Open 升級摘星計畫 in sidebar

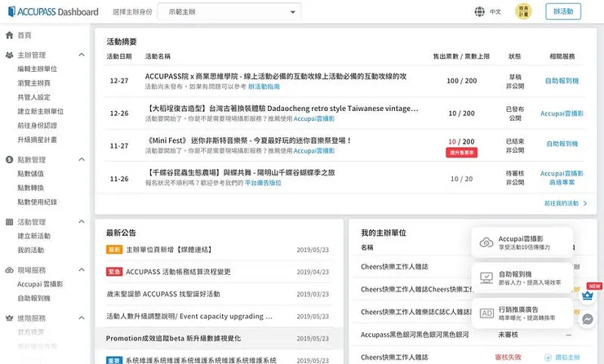37,140
